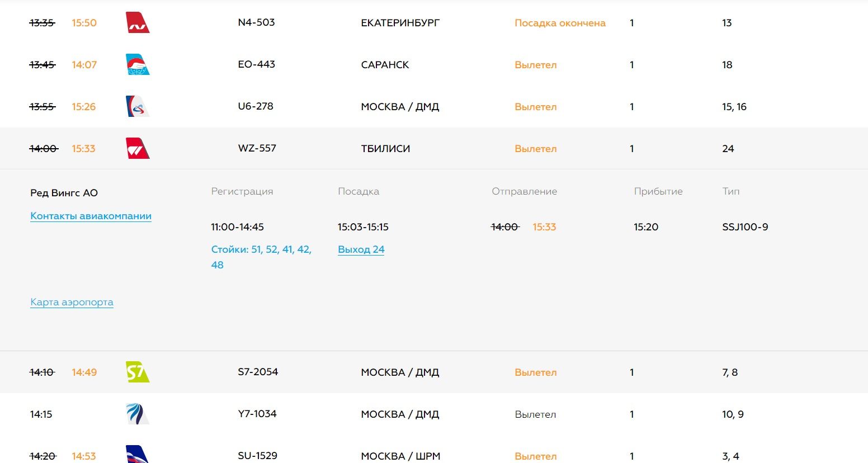Screen dimensions: 868x463
Task: Open the Карта аэропорта link
Action: tap(72, 302)
